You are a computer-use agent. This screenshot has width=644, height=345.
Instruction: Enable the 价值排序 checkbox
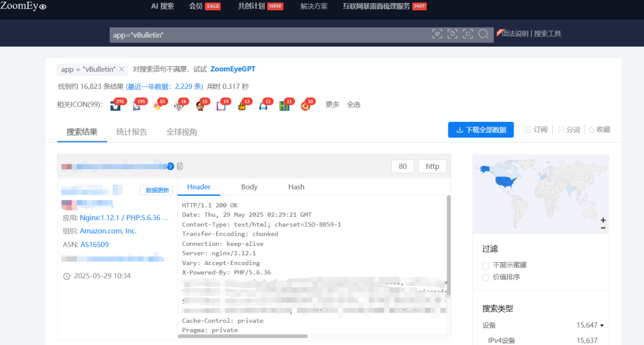[x=485, y=277]
